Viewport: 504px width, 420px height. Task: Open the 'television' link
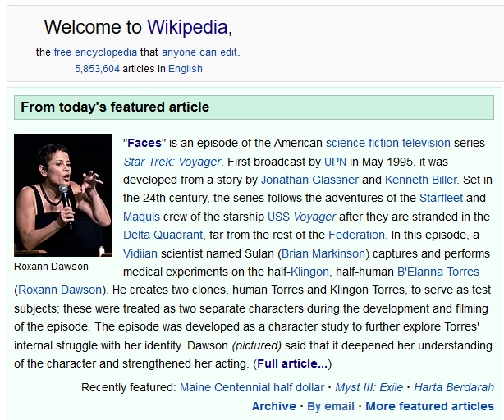(x=426, y=143)
